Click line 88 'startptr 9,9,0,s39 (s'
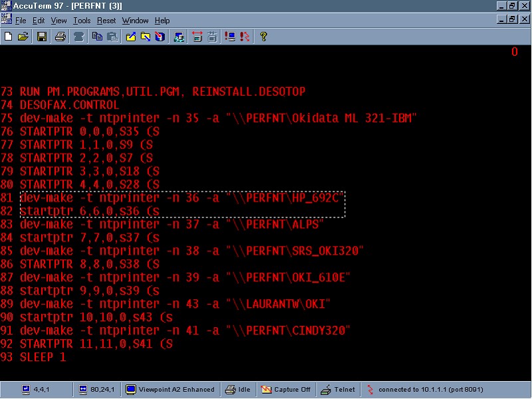The width and height of the screenshot is (532, 399). (90, 291)
